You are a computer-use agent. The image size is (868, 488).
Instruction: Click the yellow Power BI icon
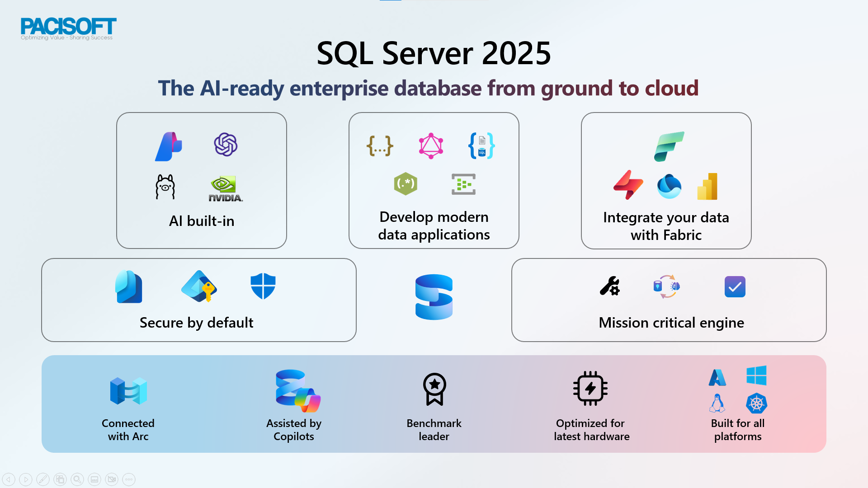point(708,186)
